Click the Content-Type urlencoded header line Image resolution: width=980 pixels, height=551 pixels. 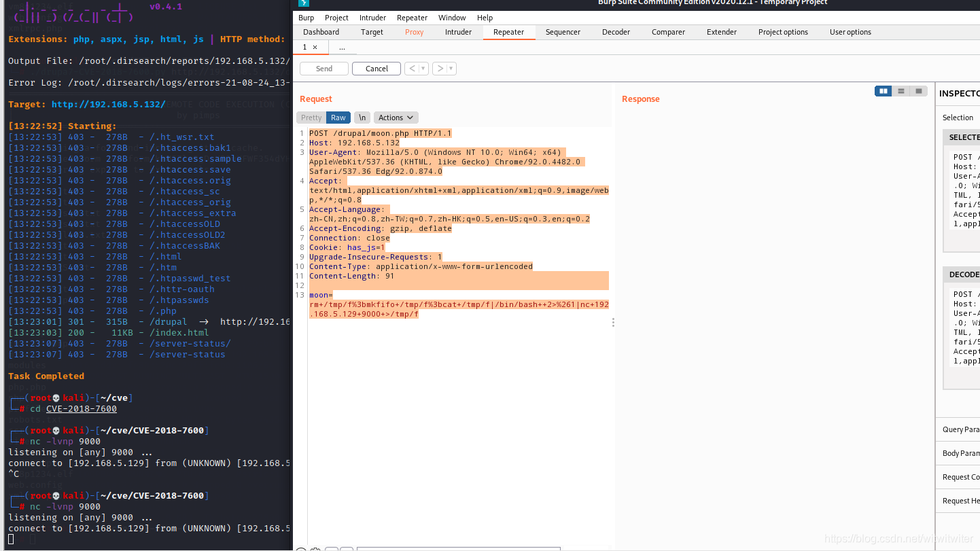tap(421, 266)
